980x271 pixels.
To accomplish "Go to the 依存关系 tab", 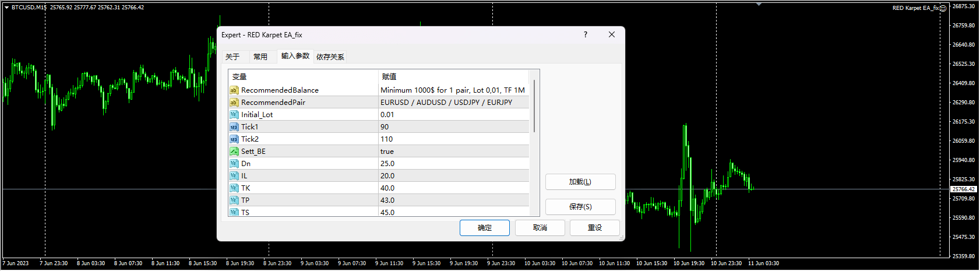I will pyautogui.click(x=330, y=57).
